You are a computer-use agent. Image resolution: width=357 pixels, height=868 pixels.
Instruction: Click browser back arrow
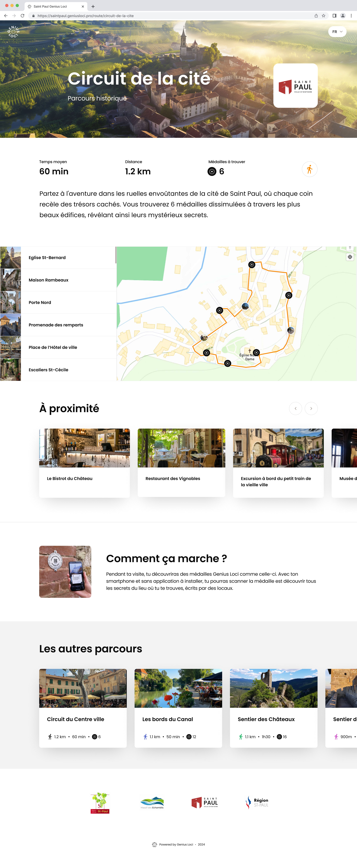[x=6, y=16]
